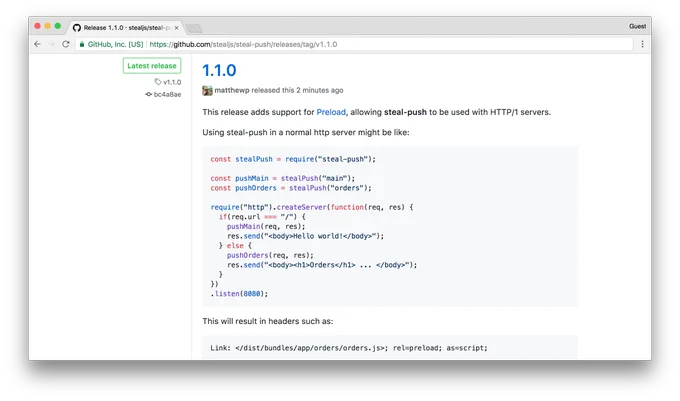Click the commit icon beside bc4a8ae
The image size is (680, 401).
point(148,94)
